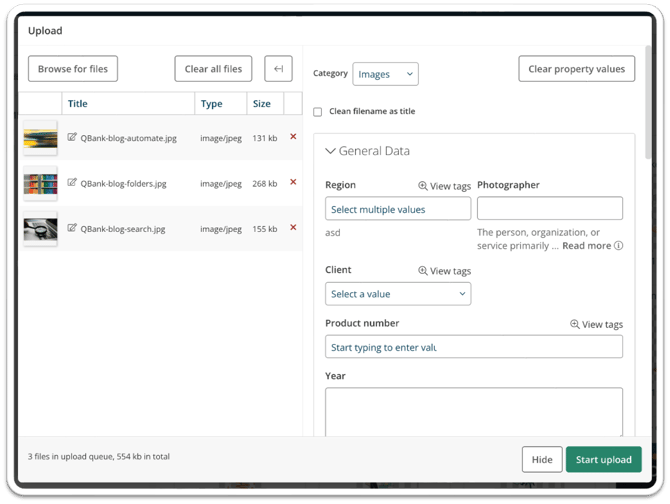
Task: Open the Client select a value dropdown
Action: tap(398, 294)
